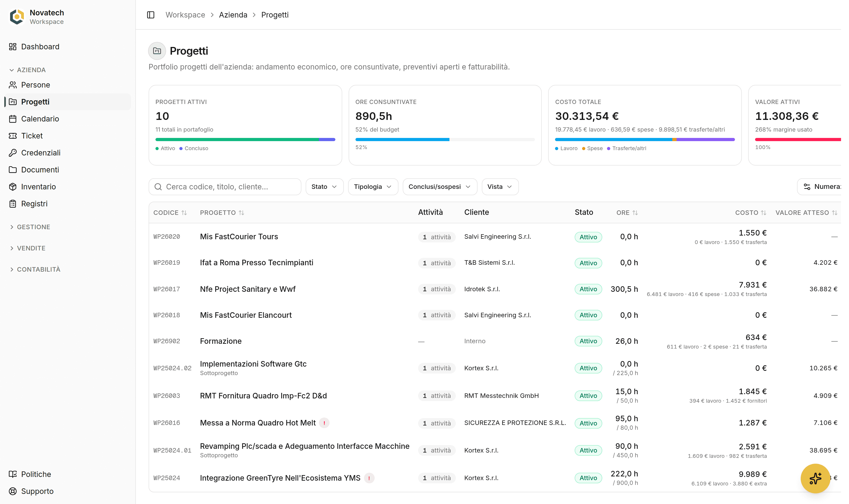
Task: Click the Novatech logo icon
Action: click(17, 17)
